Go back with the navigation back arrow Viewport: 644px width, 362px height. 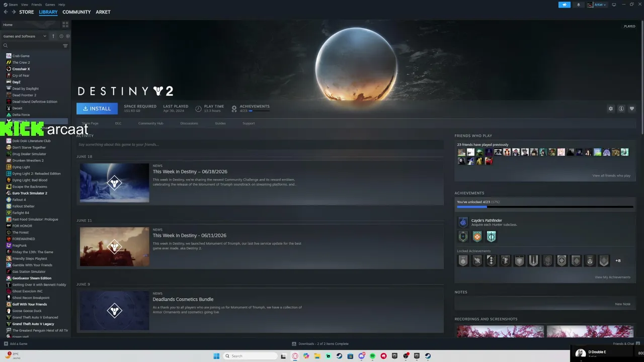(6, 12)
